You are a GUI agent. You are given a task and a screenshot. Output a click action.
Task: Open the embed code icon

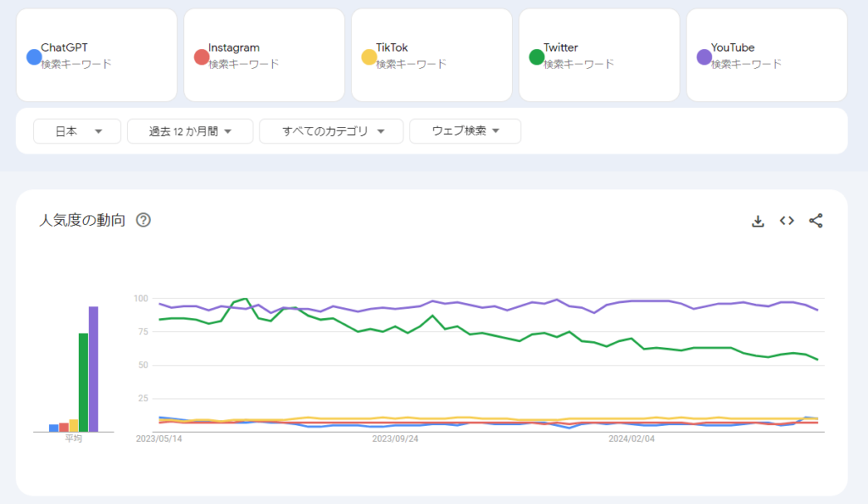tap(787, 221)
